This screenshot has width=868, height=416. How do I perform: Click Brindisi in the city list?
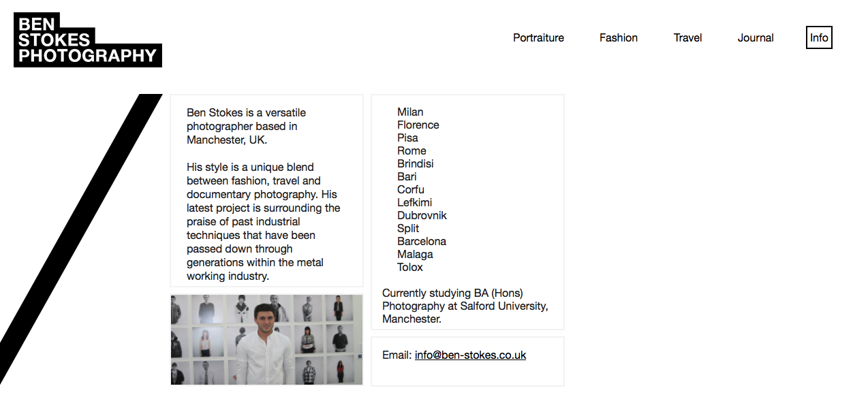(415, 164)
